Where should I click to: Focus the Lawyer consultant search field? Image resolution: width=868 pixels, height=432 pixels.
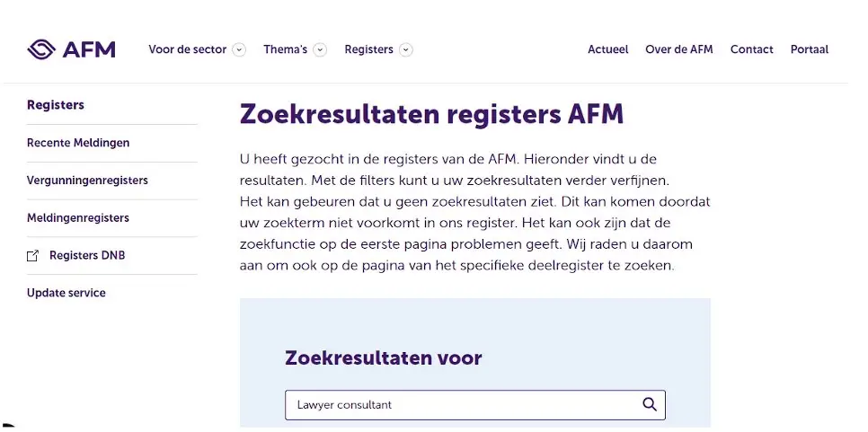coord(458,405)
